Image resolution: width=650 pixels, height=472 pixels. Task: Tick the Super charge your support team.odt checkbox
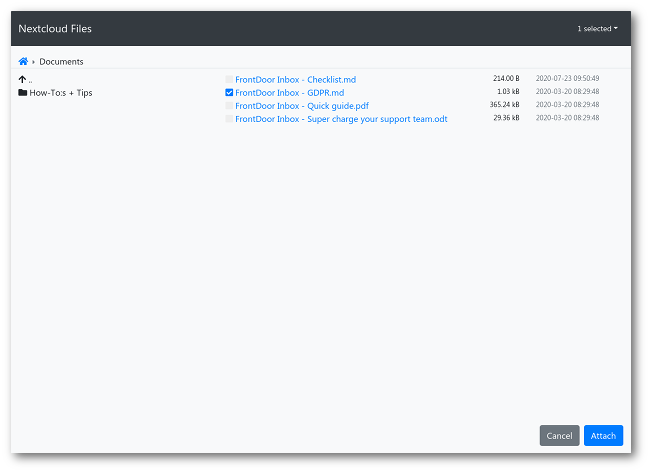point(229,118)
